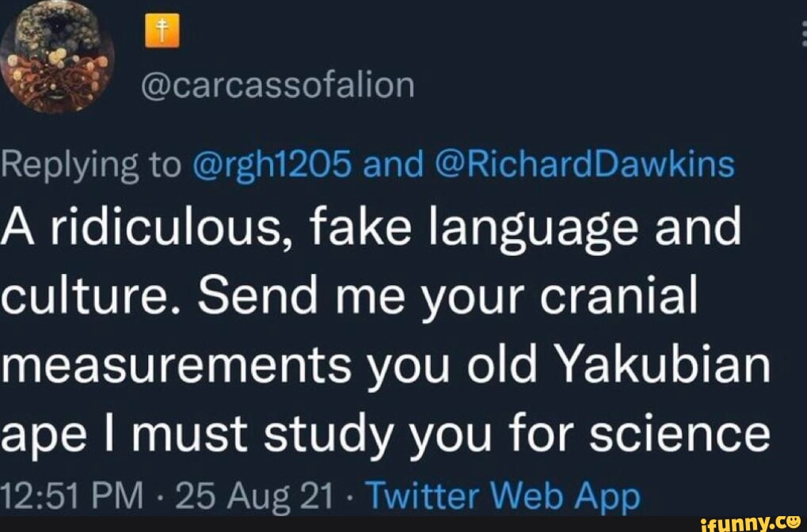The height and width of the screenshot is (532, 807).
Task: Open the @carcassofalion profile handle
Action: (276, 85)
